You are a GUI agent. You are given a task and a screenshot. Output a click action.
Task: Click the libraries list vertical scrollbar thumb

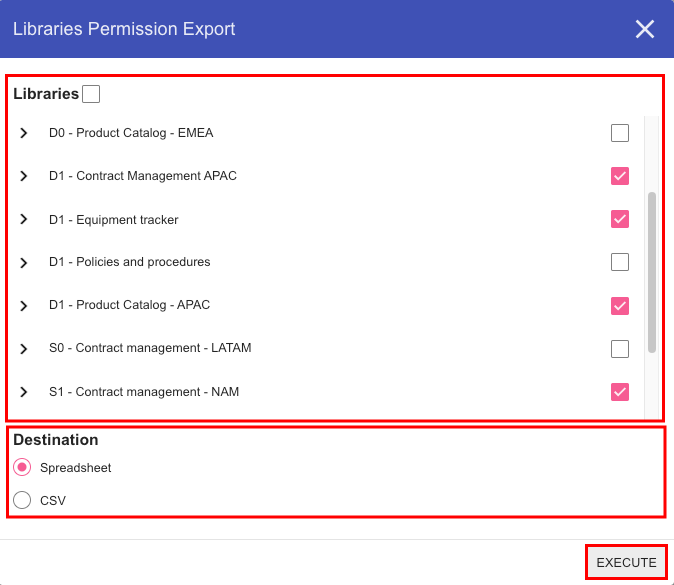tap(652, 273)
